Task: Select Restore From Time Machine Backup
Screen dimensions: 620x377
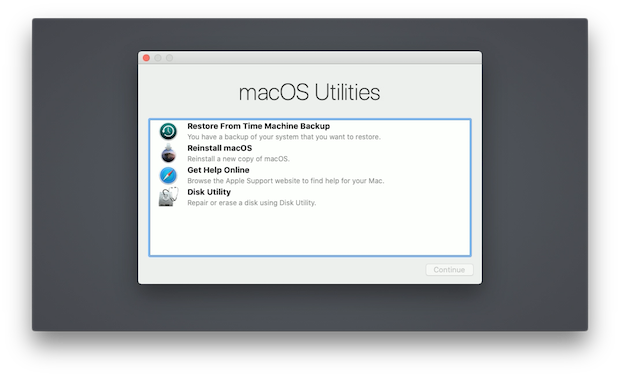Action: (x=258, y=126)
